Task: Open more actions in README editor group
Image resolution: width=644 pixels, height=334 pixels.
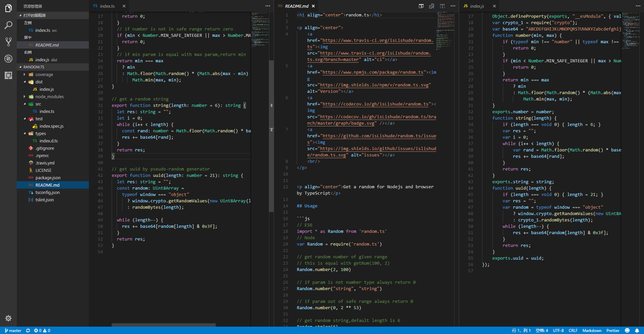Action: tap(453, 6)
